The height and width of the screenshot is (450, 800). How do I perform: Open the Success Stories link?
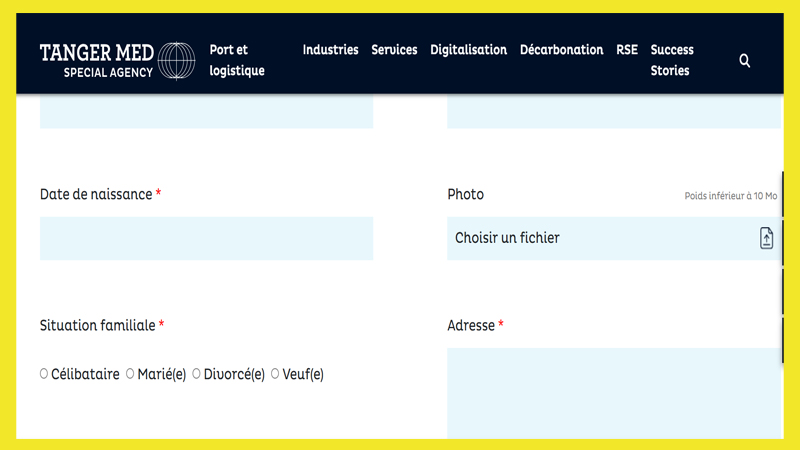click(672, 60)
